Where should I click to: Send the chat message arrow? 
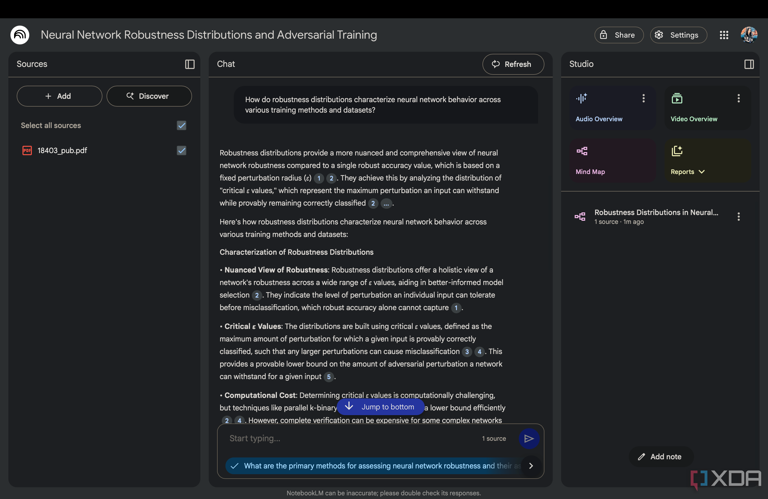[529, 438]
